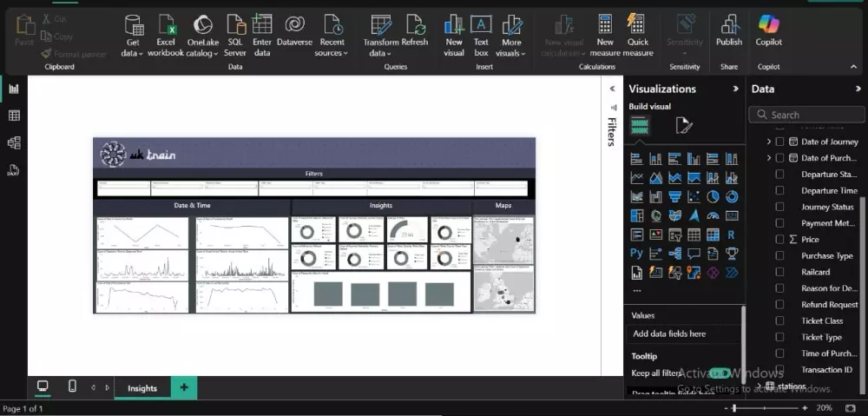Open the Recent sources dropdown
Viewport: 868px width, 416px height.
(x=331, y=53)
